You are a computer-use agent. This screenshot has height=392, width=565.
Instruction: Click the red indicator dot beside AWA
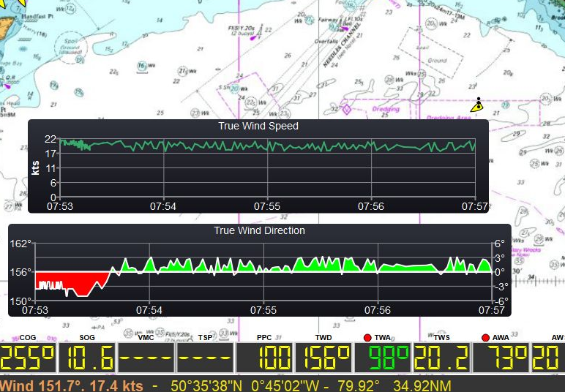coord(485,338)
